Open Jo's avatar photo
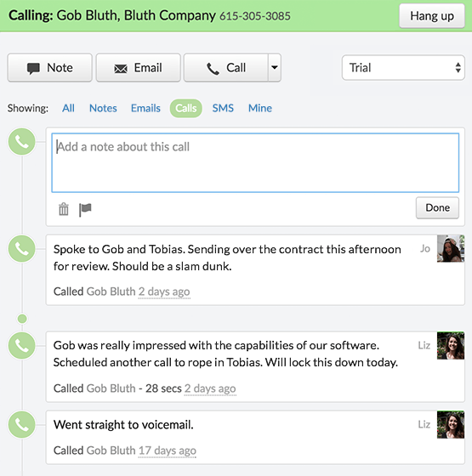 click(x=451, y=248)
